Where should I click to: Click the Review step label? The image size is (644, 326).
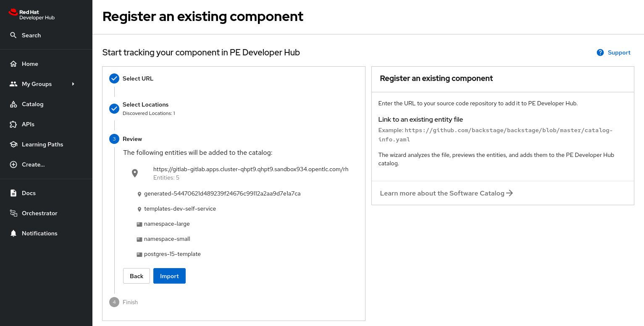(132, 139)
